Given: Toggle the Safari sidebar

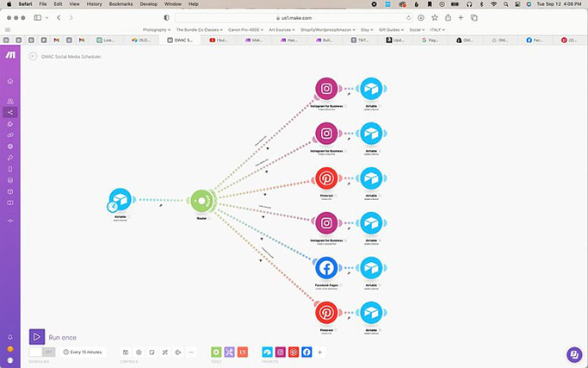Looking at the screenshot, I should click(38, 17).
